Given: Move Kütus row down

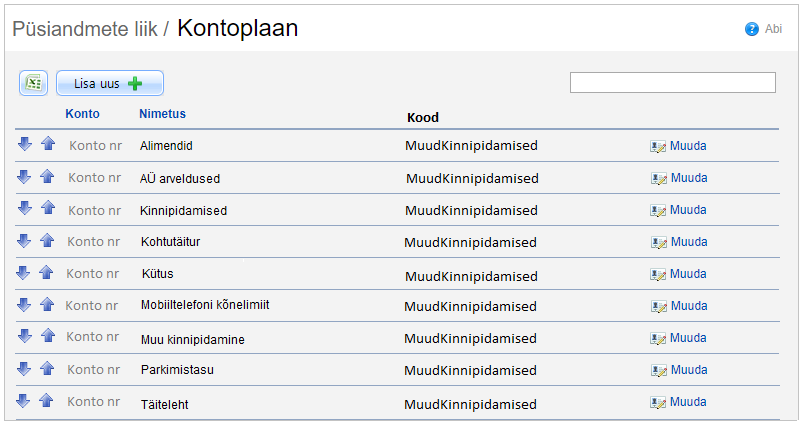Looking at the screenshot, I should 25,272.
